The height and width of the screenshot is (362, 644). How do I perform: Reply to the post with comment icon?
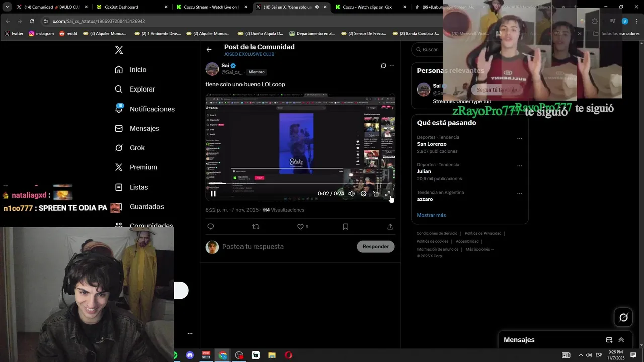211,227
